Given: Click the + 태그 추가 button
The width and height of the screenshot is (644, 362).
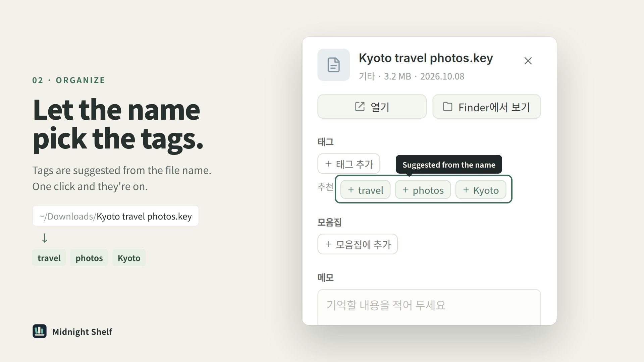Looking at the screenshot, I should click(x=349, y=164).
